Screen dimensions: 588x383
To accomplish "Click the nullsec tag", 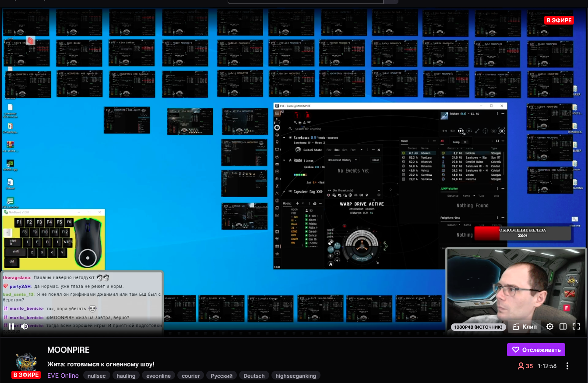I will 96,376.
